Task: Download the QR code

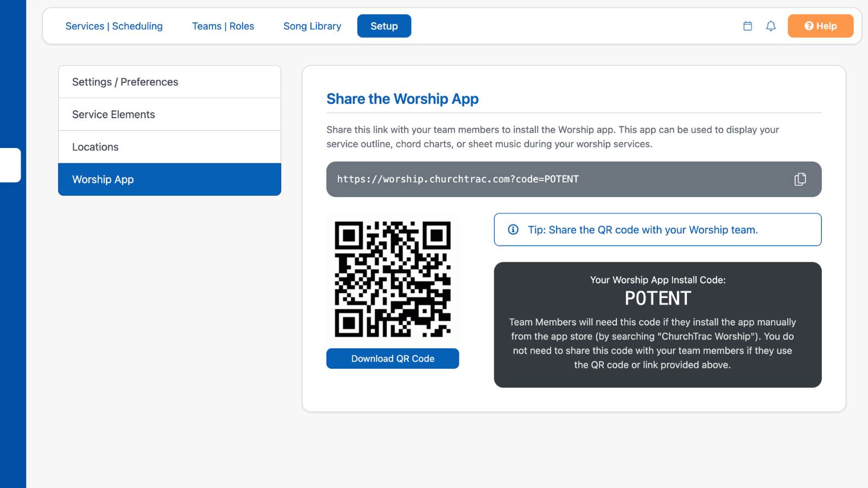Action: click(393, 358)
